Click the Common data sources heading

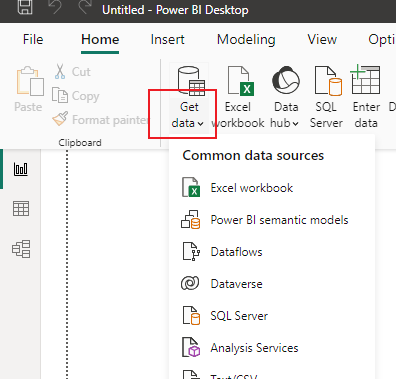point(253,156)
